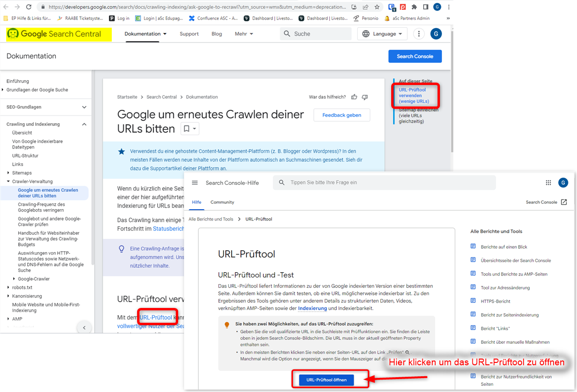
Task: Open the browser Extensions puzzle icon
Action: [414, 7]
